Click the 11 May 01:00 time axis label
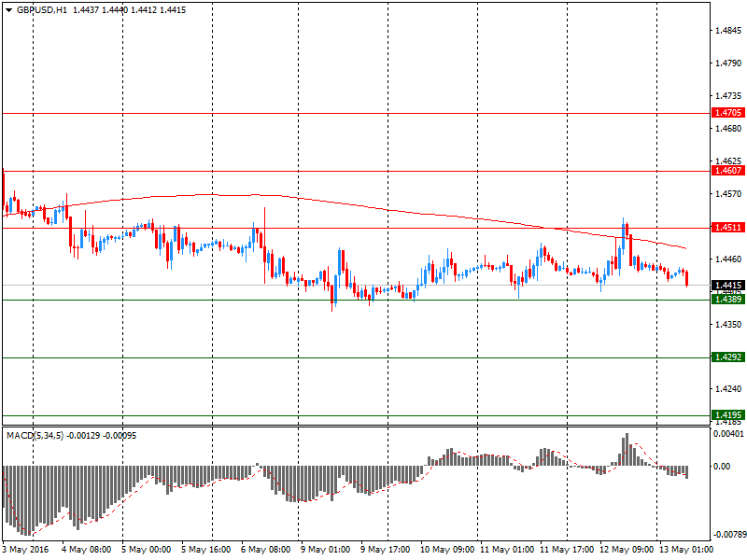 pyautogui.click(x=507, y=550)
